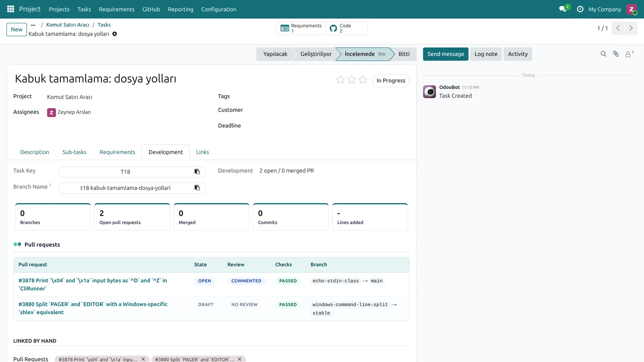Switch to the Requirements tab in form
Screen dimensions: 644x362
tap(118, 152)
